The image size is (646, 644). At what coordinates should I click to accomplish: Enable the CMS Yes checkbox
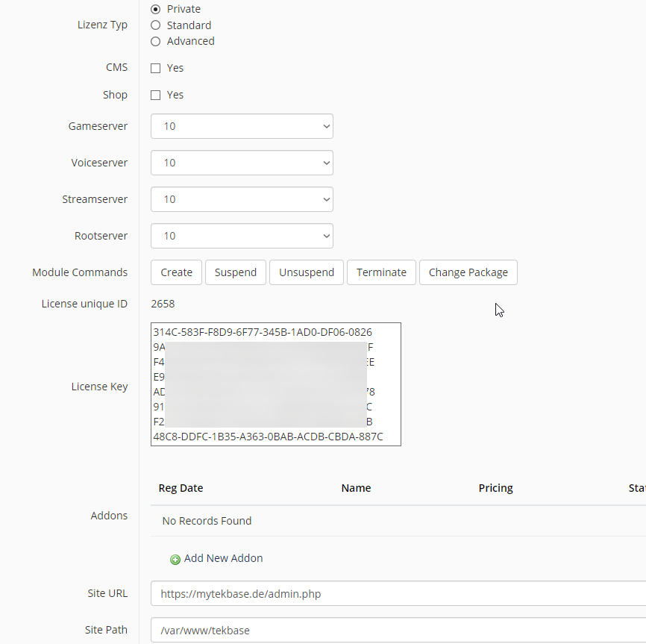tap(156, 67)
